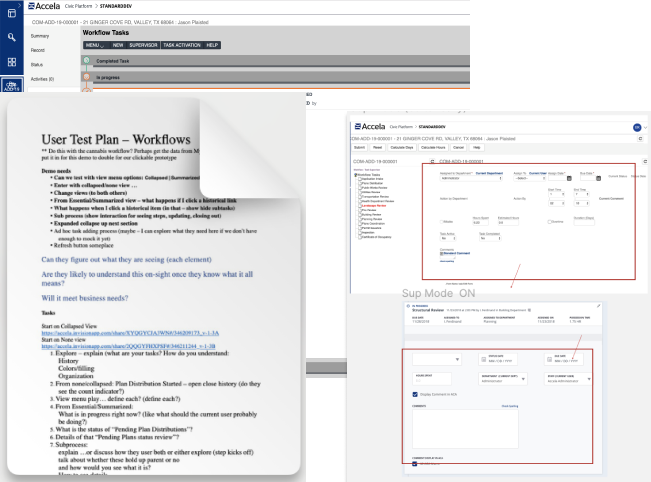Open the MENU dropdown in Workflow Tasks
The width and height of the screenshot is (651, 482).
coord(95,45)
